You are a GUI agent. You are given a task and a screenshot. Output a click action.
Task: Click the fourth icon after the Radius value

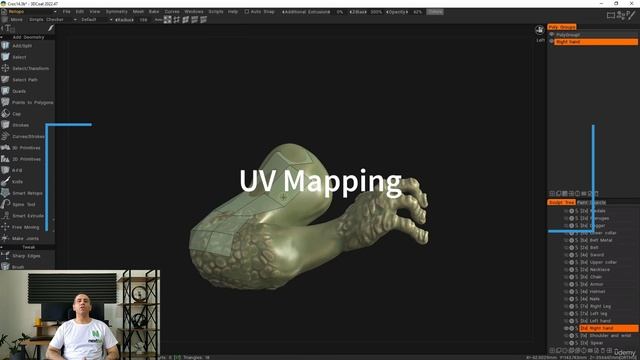(194, 20)
